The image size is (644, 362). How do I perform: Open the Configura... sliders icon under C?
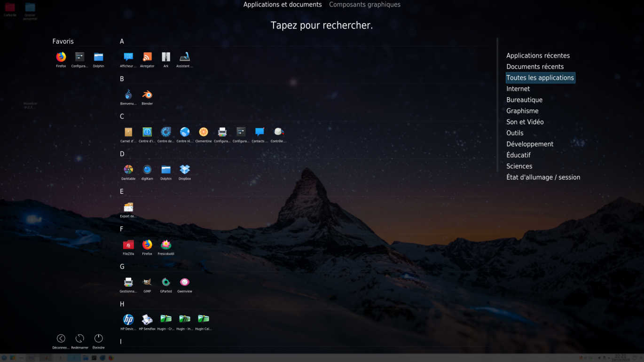[241, 132]
